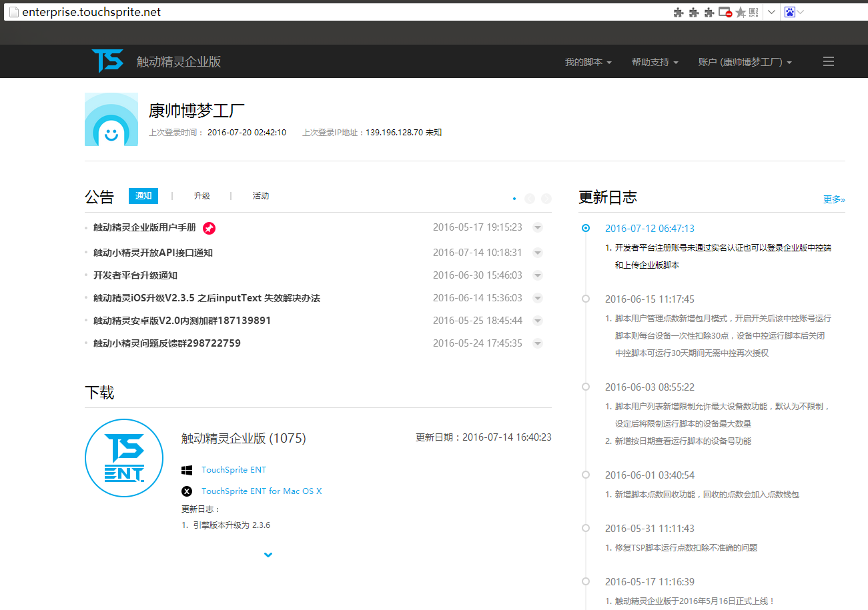Click the blocked-popup icon in the address bar
The width and height of the screenshot is (868, 610).
(725, 12)
